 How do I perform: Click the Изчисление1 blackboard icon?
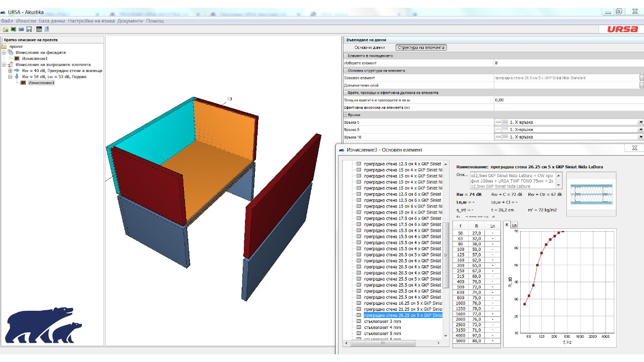(x=17, y=59)
